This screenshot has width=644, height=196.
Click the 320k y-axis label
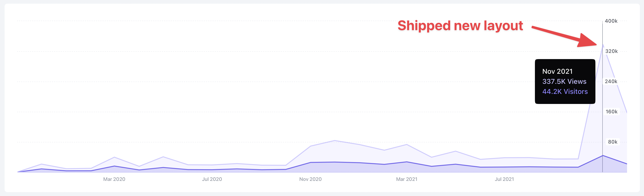point(611,51)
